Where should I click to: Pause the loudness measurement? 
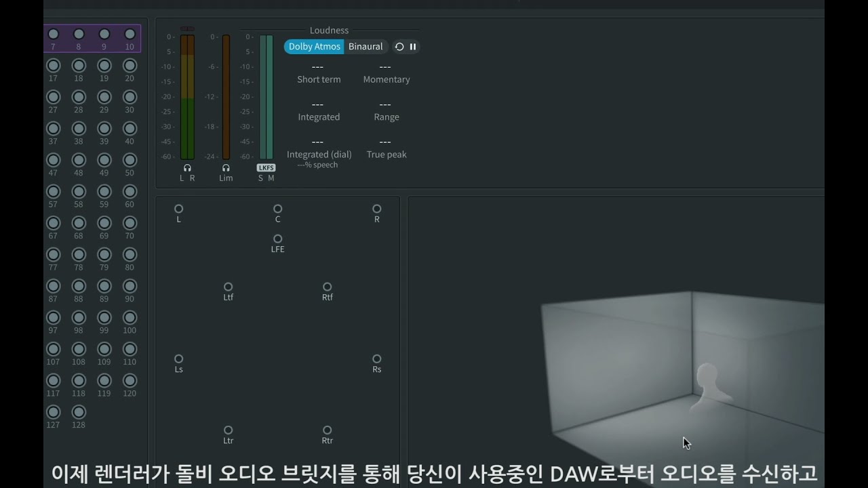tap(413, 47)
